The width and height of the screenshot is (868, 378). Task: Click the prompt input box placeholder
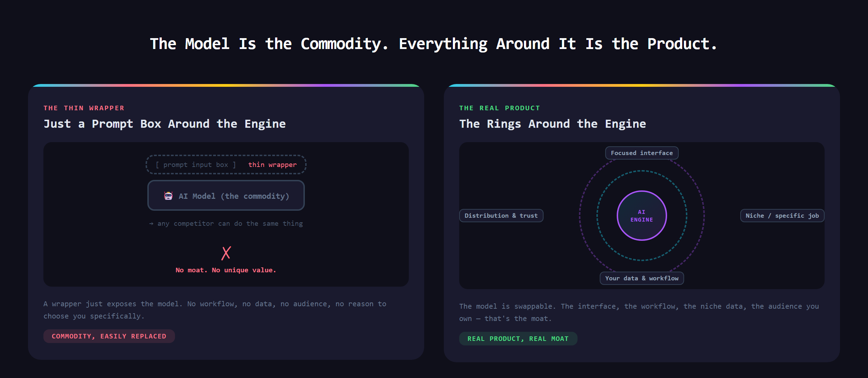click(196, 164)
